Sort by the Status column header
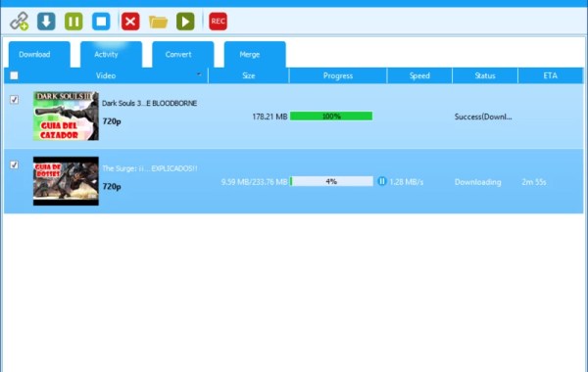Screen dimensions: 588x372 click(485, 75)
